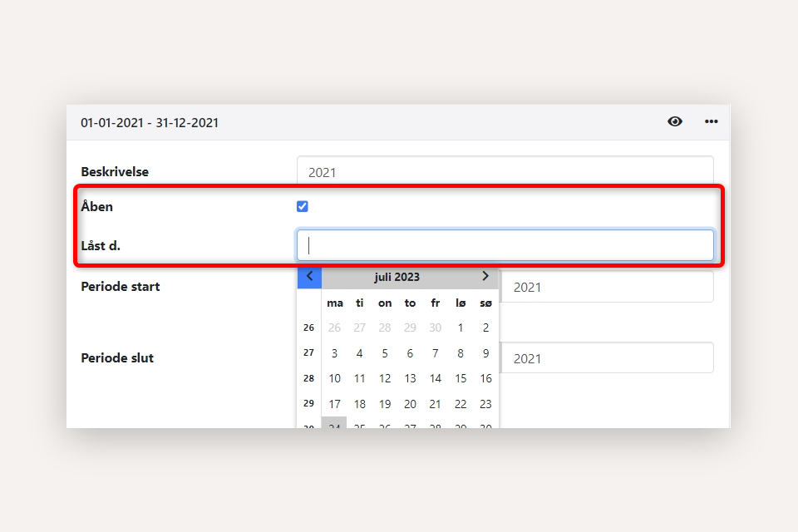This screenshot has height=532, width=798.
Task: Go to previous month in datepicker
Action: (309, 277)
